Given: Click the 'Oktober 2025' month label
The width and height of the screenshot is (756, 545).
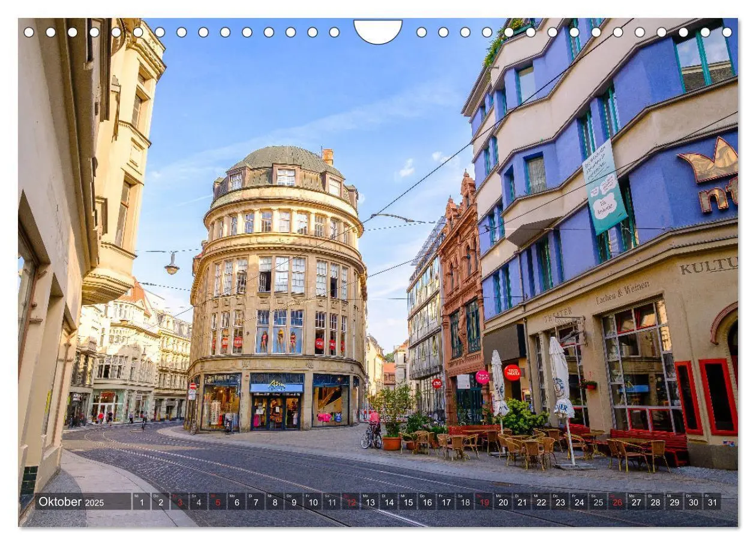Looking at the screenshot, I should (71, 502).
